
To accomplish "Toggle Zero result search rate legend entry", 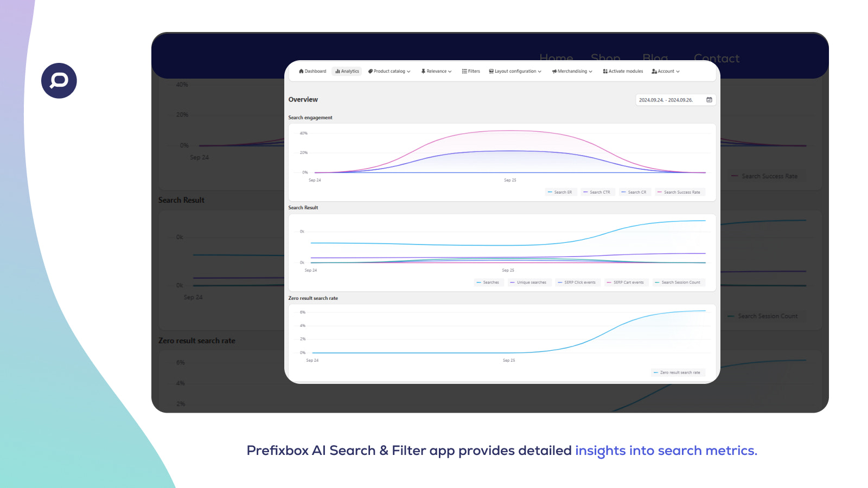I will click(678, 373).
